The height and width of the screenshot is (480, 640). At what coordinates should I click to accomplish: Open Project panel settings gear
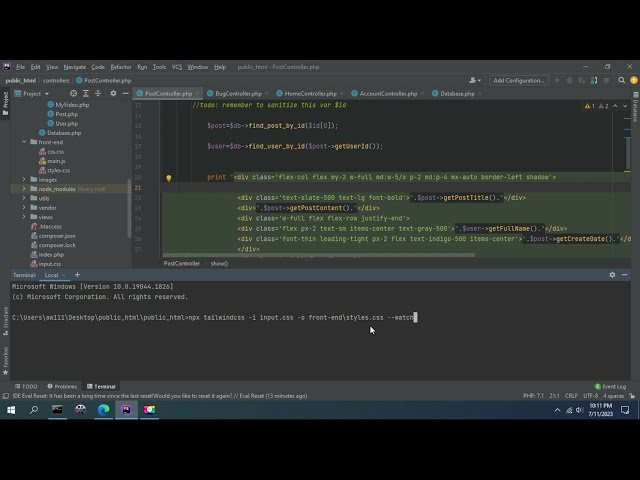pos(113,93)
